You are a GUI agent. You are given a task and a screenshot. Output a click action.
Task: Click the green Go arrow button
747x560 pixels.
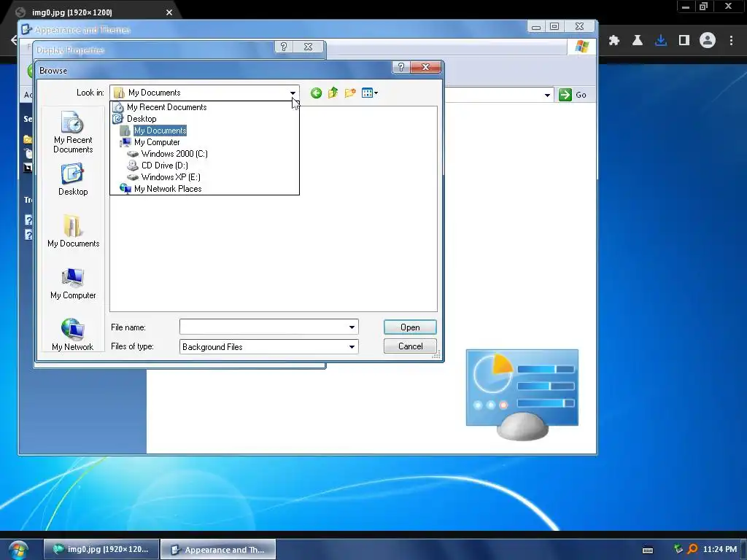click(565, 95)
